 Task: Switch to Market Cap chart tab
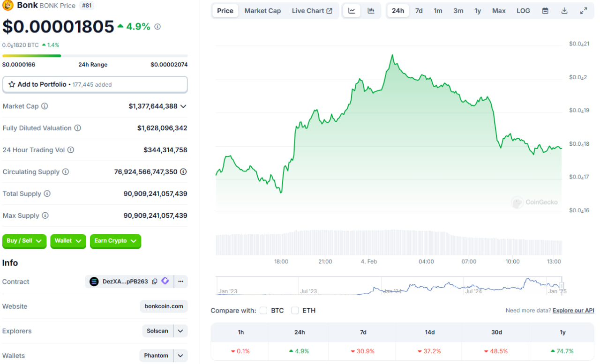(x=262, y=11)
